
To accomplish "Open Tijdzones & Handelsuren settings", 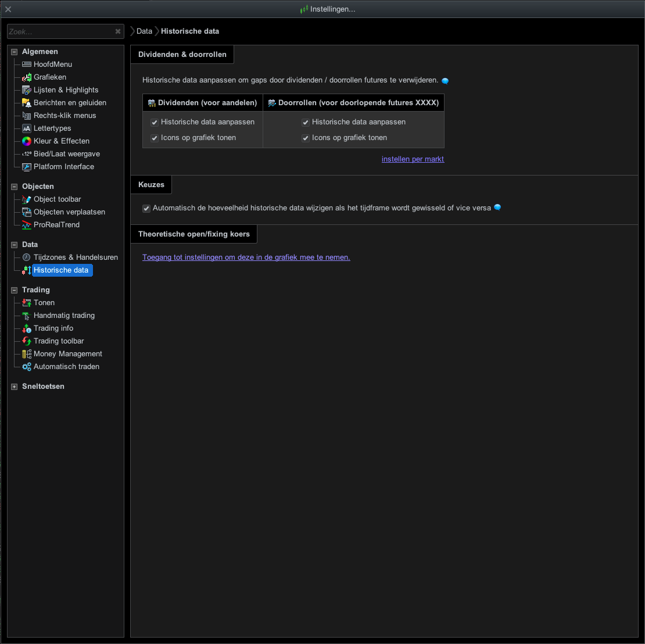I will pyautogui.click(x=76, y=257).
